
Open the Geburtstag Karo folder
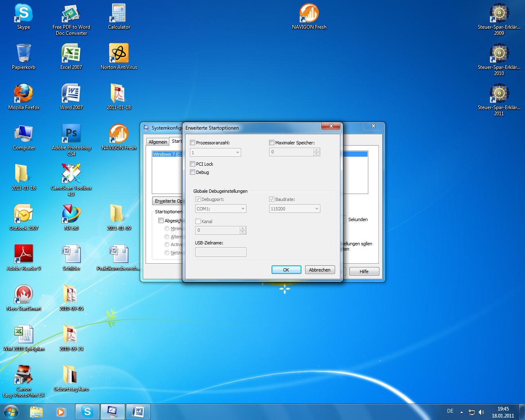pos(71,378)
